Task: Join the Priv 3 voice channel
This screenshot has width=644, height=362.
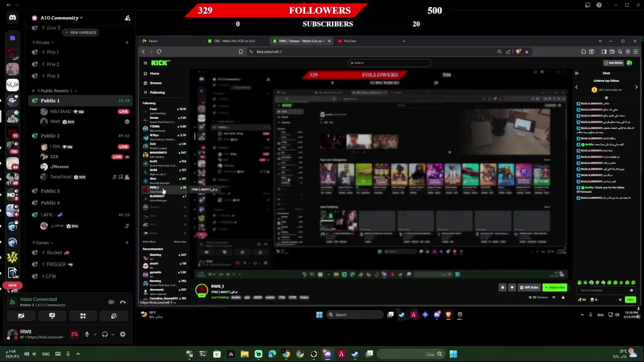Action: pyautogui.click(x=80, y=76)
